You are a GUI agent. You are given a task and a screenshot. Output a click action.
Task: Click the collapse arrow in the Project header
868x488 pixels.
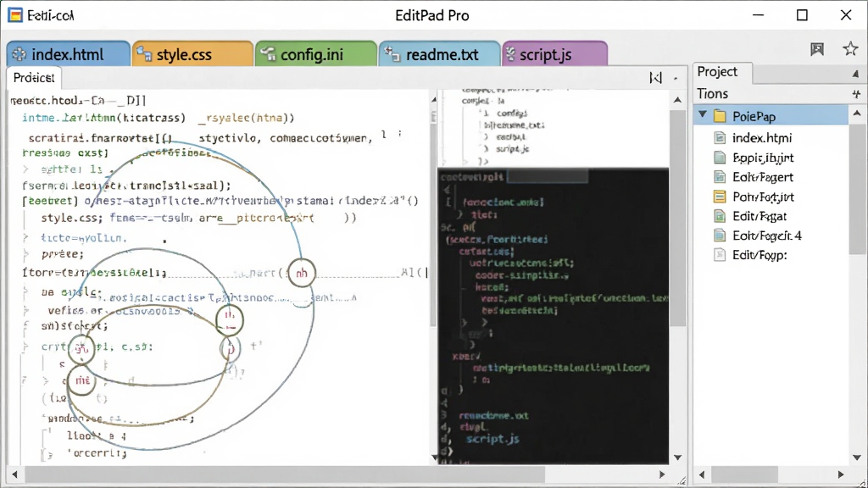coord(856,74)
